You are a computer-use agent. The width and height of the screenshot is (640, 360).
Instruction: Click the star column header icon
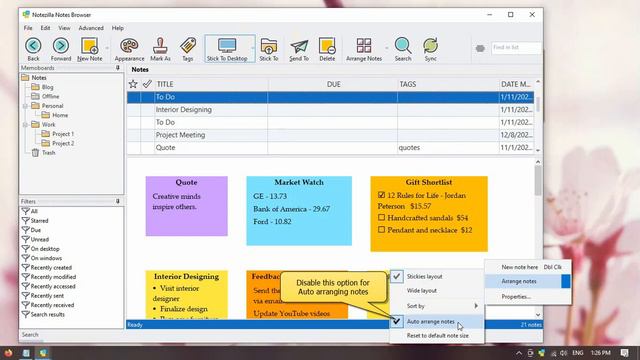(133, 84)
